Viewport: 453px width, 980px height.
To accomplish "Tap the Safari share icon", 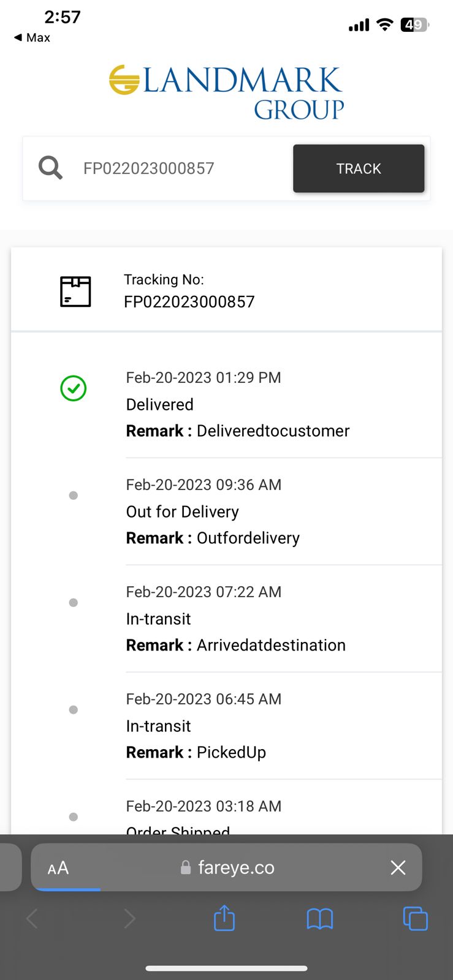I will pos(224,918).
